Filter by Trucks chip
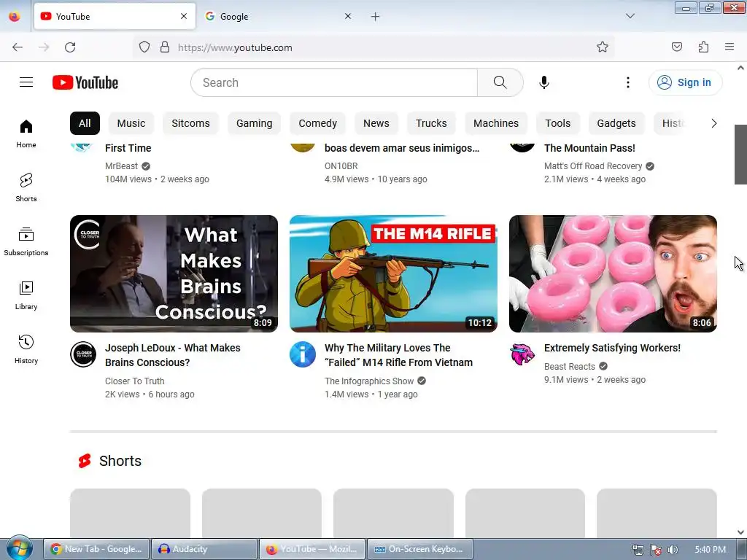This screenshot has width=747, height=560. coord(431,123)
